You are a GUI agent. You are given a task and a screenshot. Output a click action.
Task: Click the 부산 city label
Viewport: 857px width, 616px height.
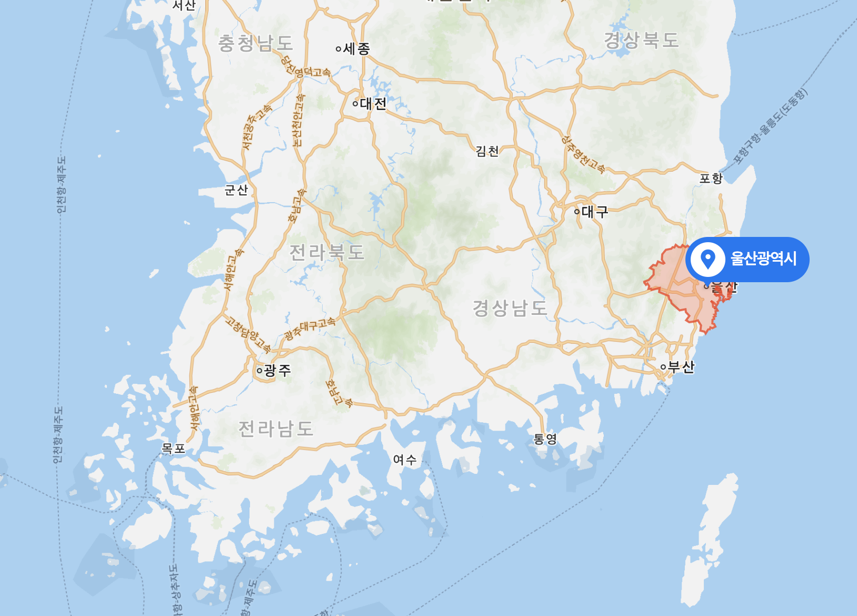click(681, 366)
